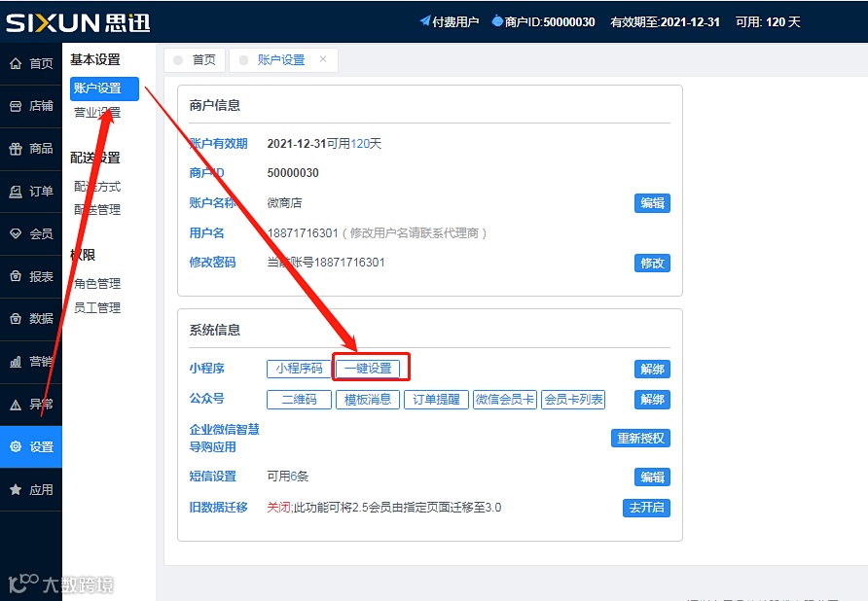Open the 数据 data icon in sidebar
The width and height of the screenshot is (868, 601).
pos(31,319)
